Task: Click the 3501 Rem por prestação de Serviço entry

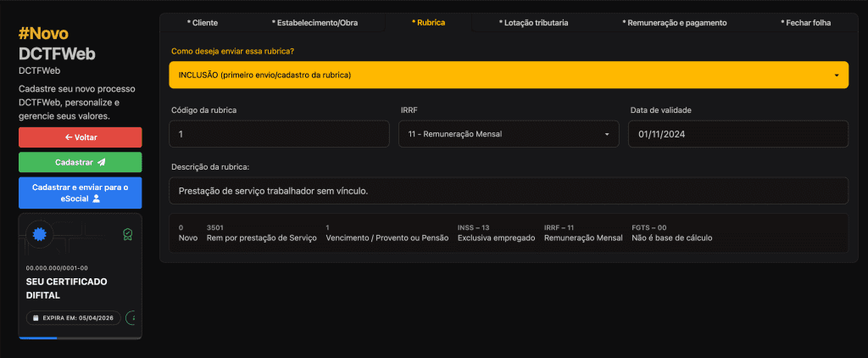Action: 261,233
